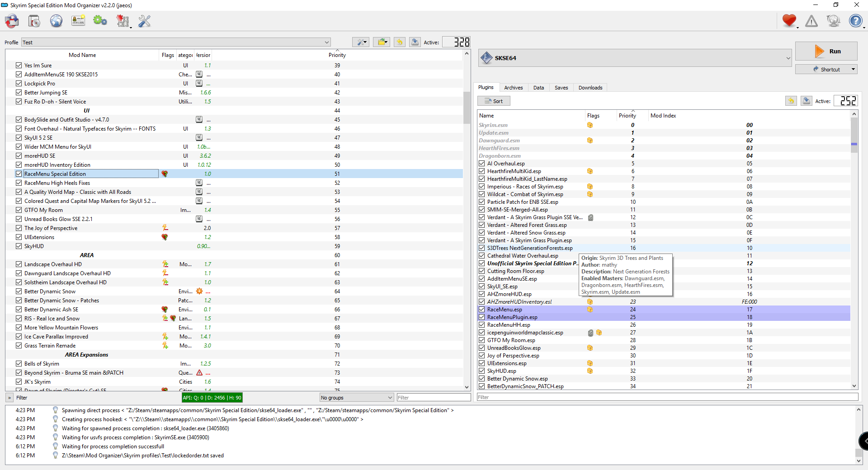The width and height of the screenshot is (868, 470).
Task: Restore plugin list backup with yellow arrow
Action: (791, 101)
